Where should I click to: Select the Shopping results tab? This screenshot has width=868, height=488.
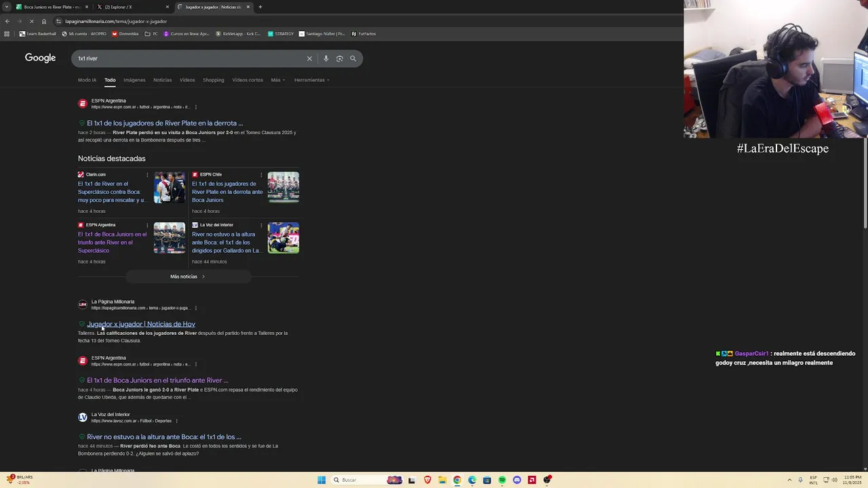click(x=213, y=80)
